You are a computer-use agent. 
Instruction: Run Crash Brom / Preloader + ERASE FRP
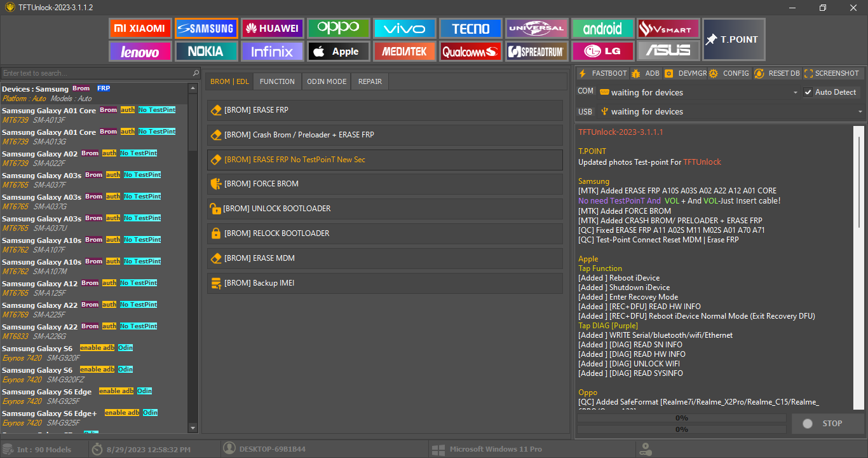point(385,135)
